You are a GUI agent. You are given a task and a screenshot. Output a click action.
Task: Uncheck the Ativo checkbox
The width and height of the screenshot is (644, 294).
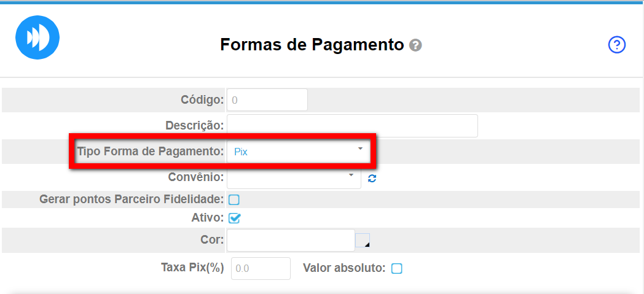point(234,218)
